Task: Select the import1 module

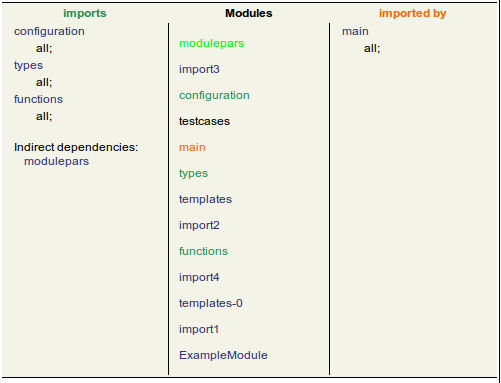Action: [x=199, y=329]
